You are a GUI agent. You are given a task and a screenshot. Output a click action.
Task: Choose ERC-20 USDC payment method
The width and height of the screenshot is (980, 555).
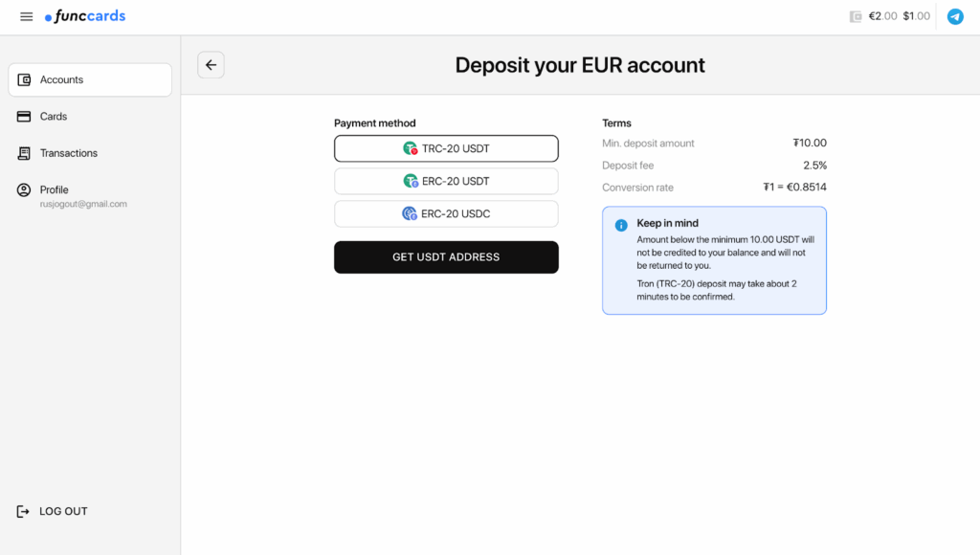point(446,213)
